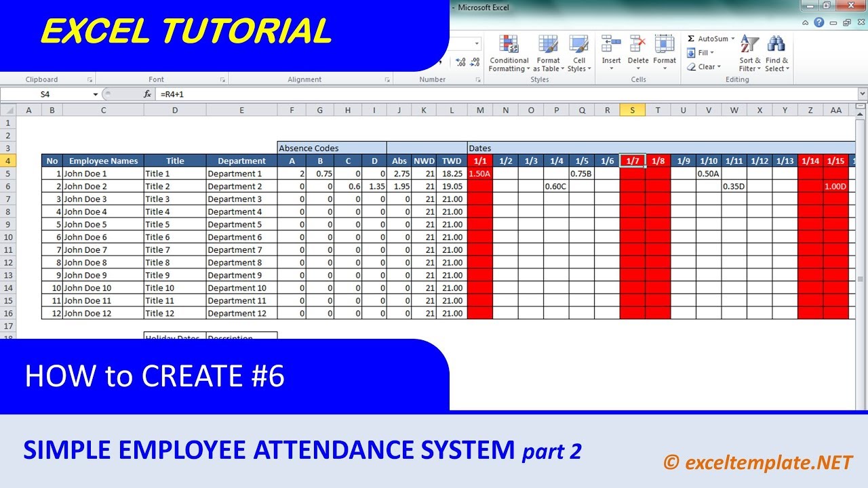Expand the formula bar
The height and width of the screenshot is (488, 868).
tap(863, 94)
